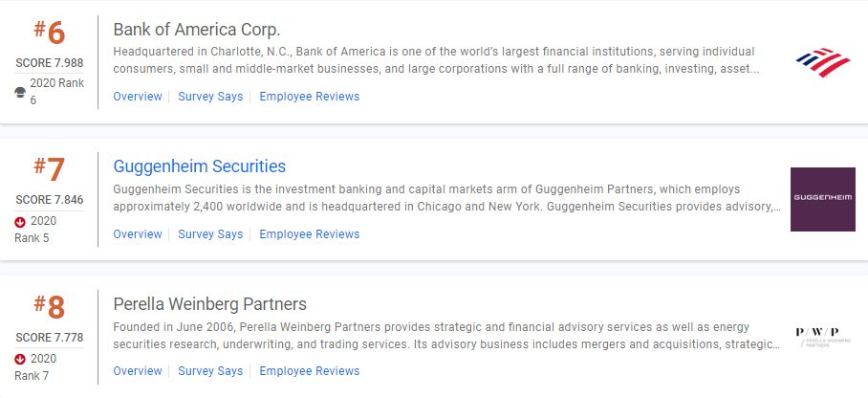Click the #8 rank number

(x=50, y=306)
